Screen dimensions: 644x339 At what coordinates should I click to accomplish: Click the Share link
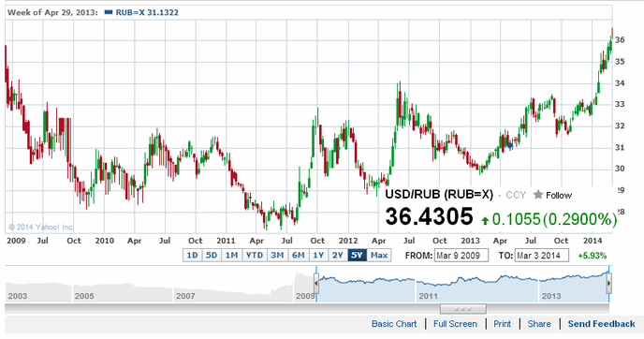pyautogui.click(x=539, y=324)
